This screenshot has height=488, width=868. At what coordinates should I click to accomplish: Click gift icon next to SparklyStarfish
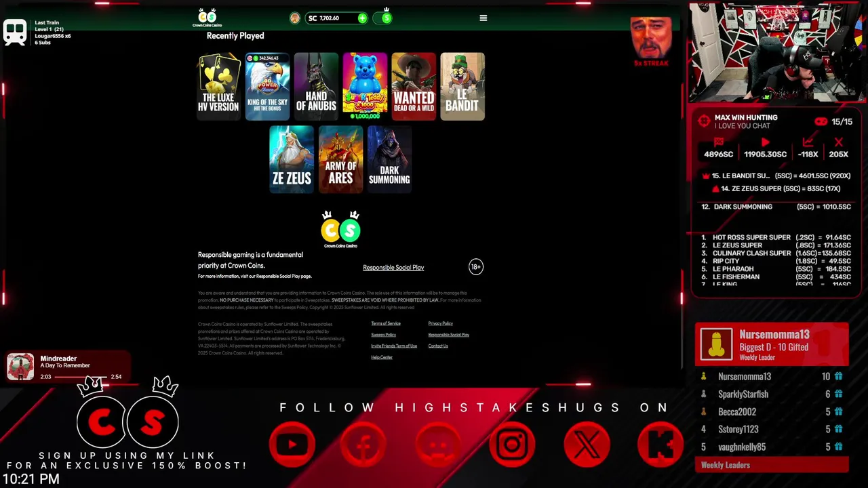tap(839, 394)
